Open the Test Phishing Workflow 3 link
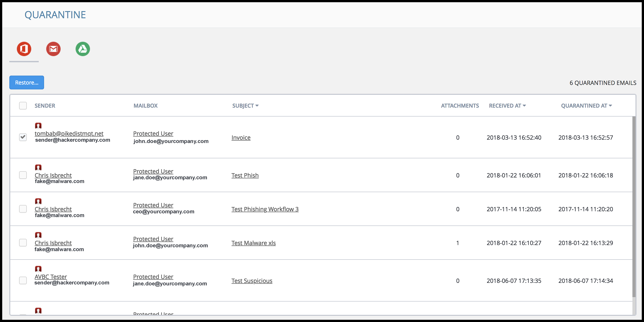Screen dimensions: 644x322 [265, 209]
